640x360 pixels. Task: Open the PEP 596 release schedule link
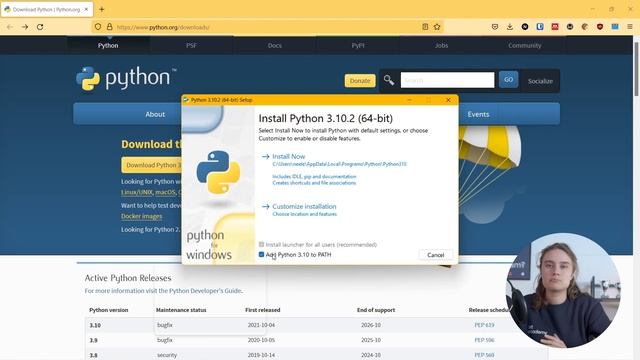484,340
